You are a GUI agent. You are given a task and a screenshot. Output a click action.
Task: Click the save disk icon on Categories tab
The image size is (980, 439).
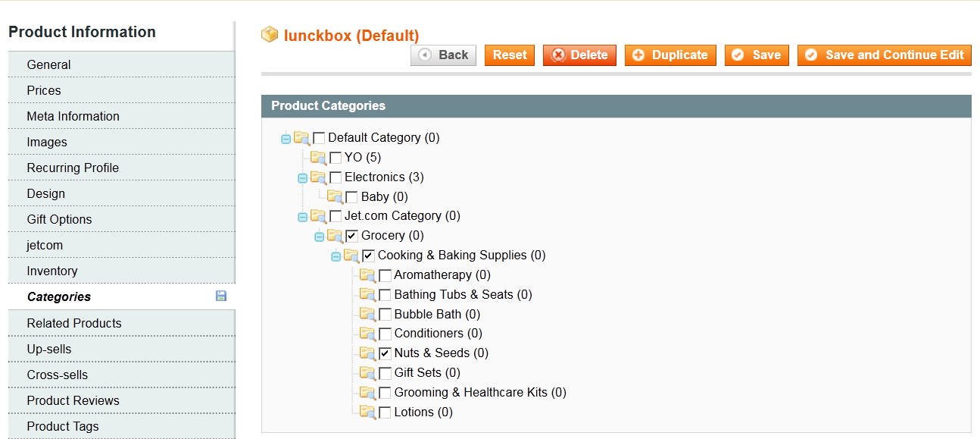(x=221, y=296)
